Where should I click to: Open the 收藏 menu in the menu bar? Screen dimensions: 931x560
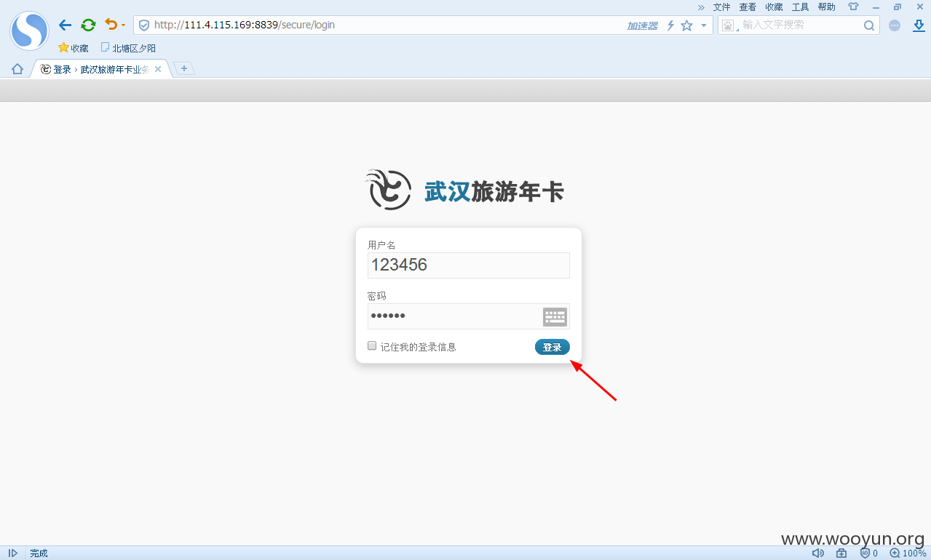click(x=774, y=7)
